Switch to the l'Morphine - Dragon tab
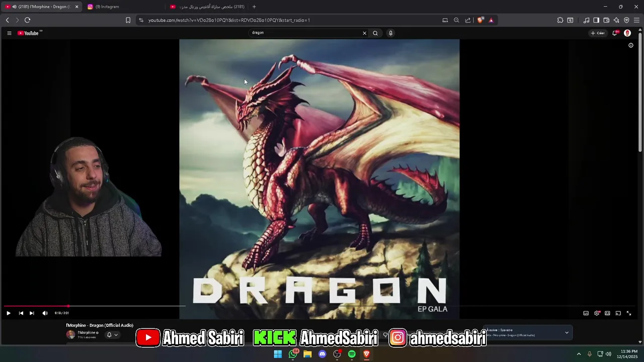This screenshot has height=362, width=644. point(42,7)
